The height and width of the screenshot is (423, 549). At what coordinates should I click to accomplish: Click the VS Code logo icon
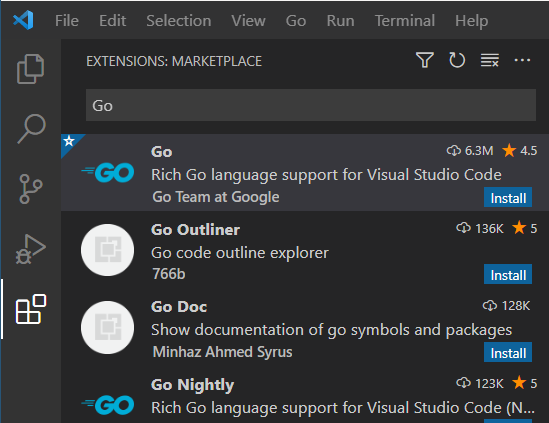(x=23, y=20)
